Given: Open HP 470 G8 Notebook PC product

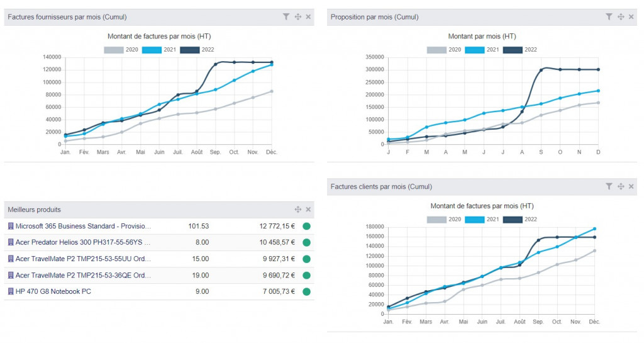Looking at the screenshot, I should [53, 291].
